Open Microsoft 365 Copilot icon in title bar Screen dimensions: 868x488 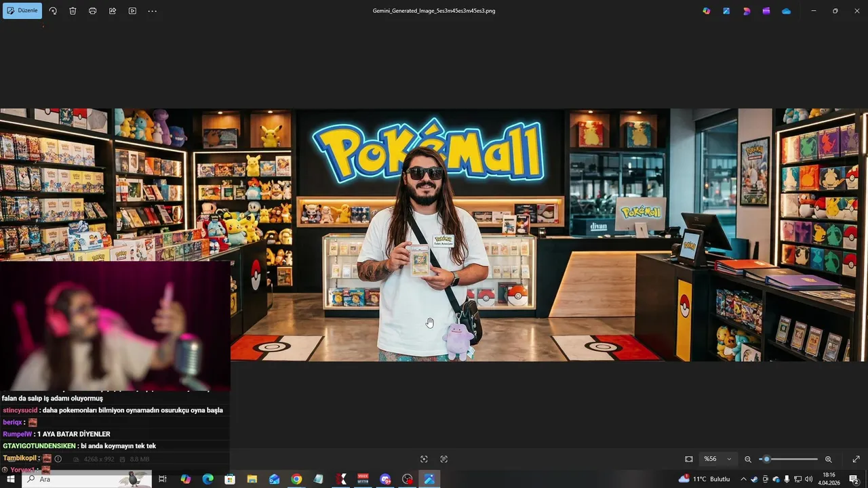tap(707, 11)
